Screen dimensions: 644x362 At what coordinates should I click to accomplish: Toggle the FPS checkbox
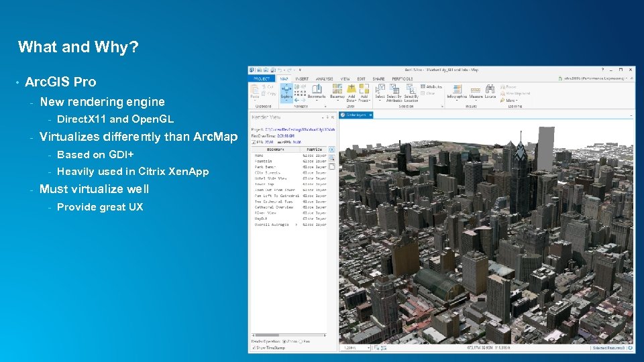click(x=254, y=142)
